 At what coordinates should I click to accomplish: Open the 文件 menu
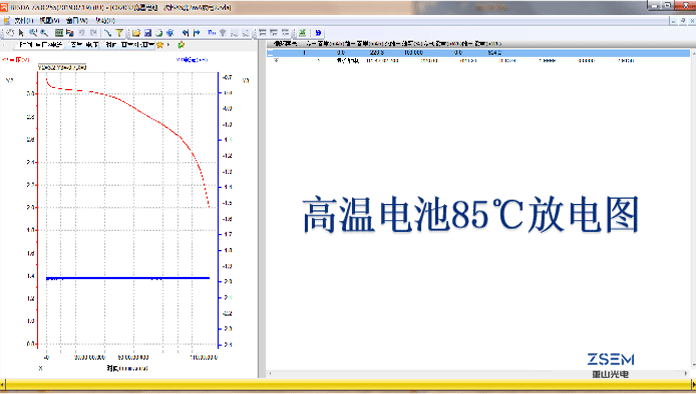click(x=23, y=20)
